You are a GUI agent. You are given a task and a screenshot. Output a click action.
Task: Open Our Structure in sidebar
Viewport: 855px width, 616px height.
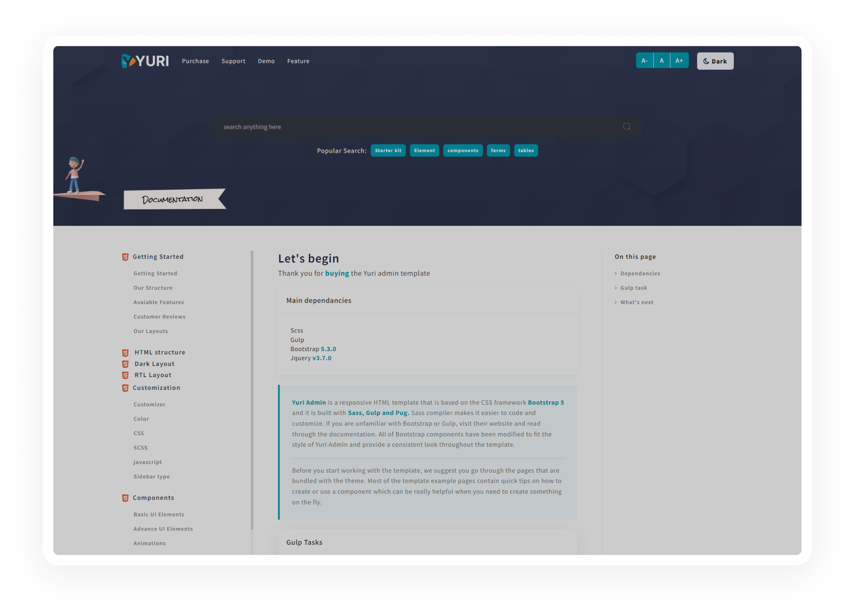pyautogui.click(x=153, y=288)
